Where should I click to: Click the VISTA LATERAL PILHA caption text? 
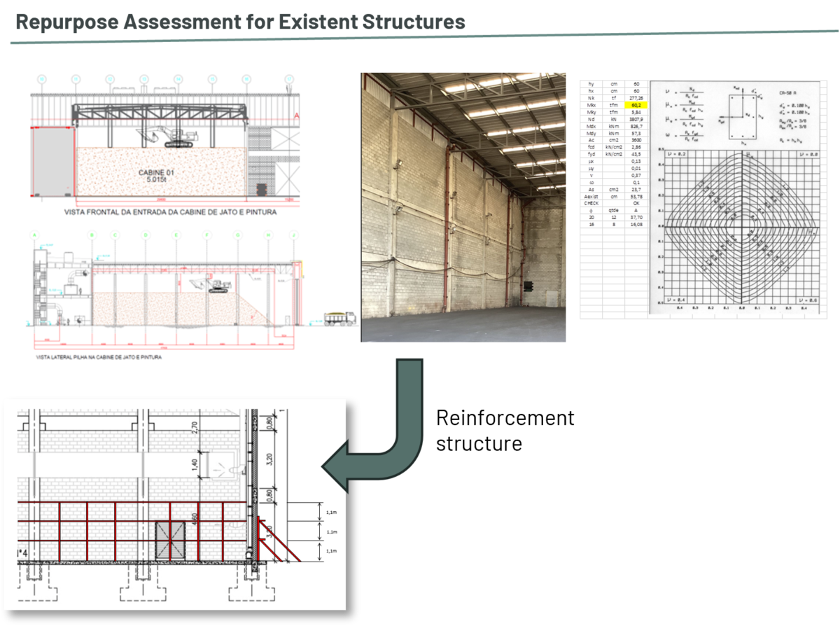pos(92,357)
